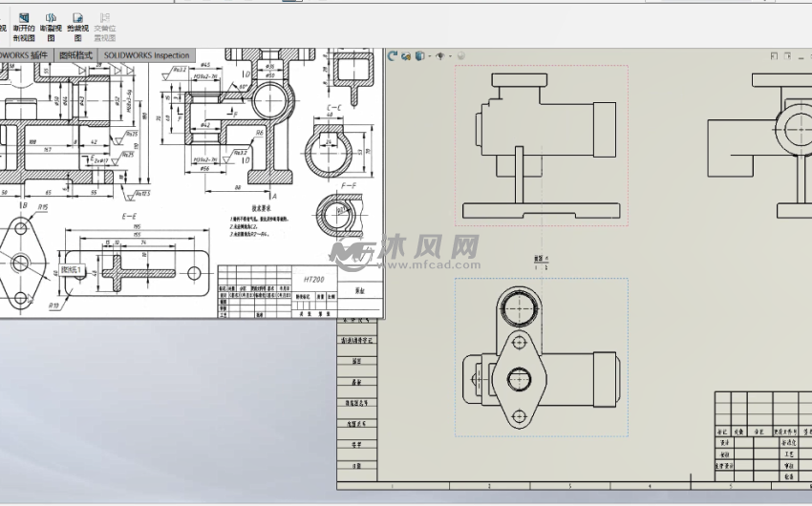Image resolution: width=812 pixels, height=506 pixels.
Task: Click the F-F section label in reference drawing
Action: tap(349, 186)
